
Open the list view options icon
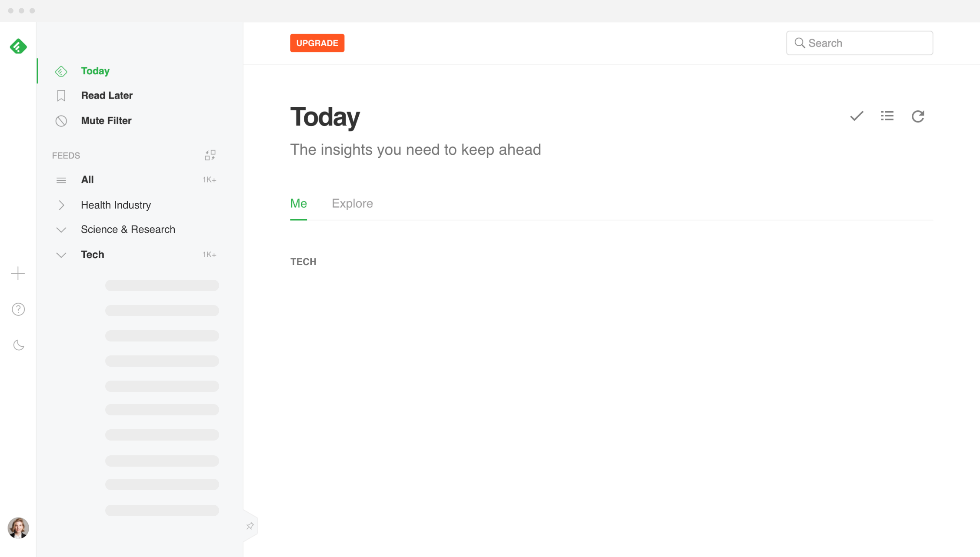887,116
